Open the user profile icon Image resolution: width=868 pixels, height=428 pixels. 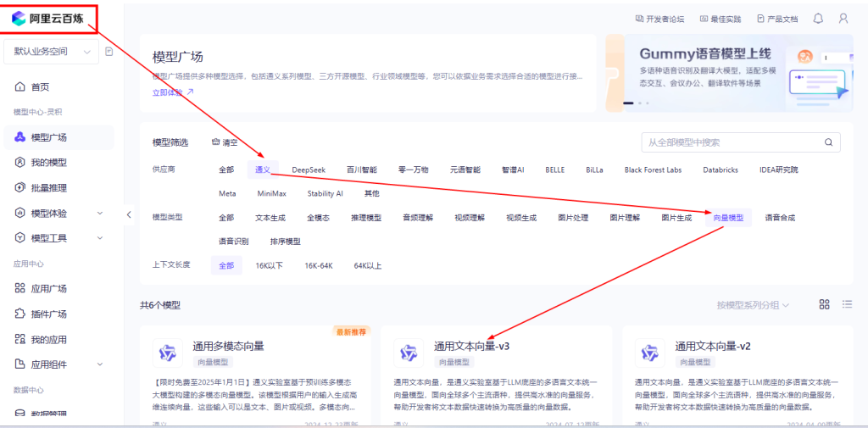pos(843,18)
